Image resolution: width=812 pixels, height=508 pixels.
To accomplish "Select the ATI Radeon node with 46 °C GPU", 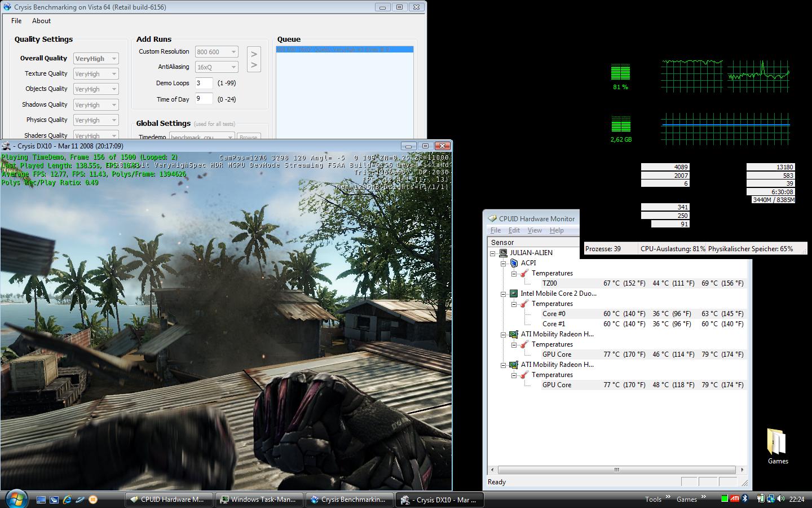I will (x=551, y=334).
